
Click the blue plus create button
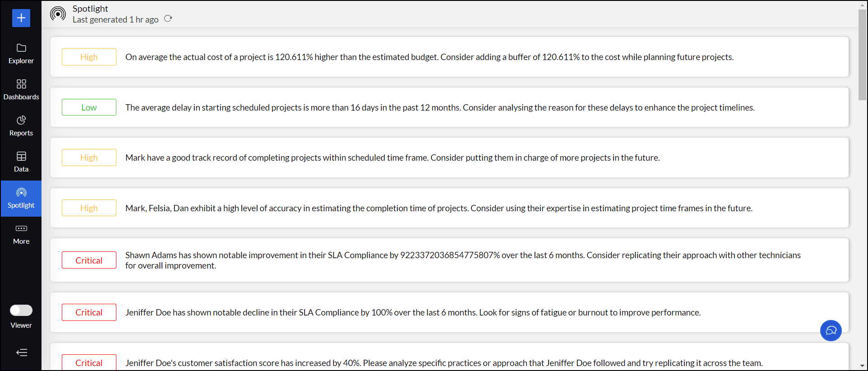[21, 18]
